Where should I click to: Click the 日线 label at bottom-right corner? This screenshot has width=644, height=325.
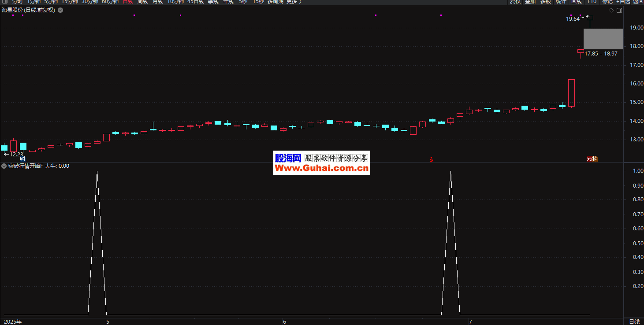click(x=634, y=322)
